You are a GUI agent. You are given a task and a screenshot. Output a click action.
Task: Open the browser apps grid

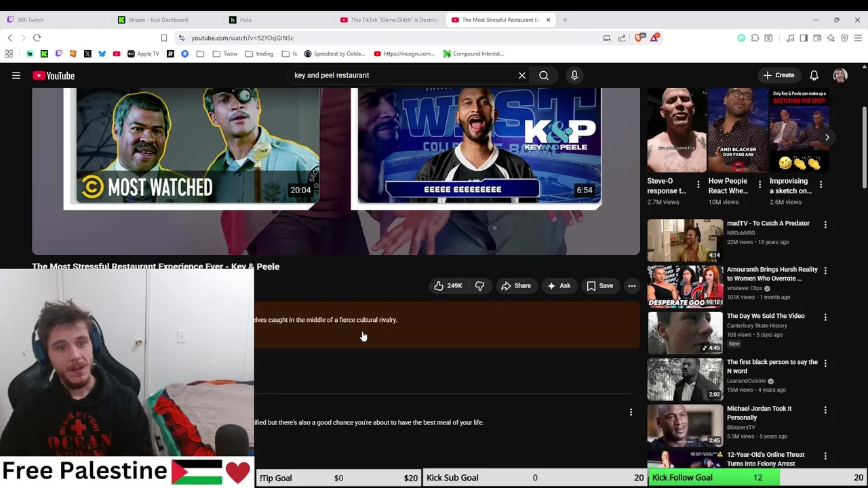tap(9, 54)
